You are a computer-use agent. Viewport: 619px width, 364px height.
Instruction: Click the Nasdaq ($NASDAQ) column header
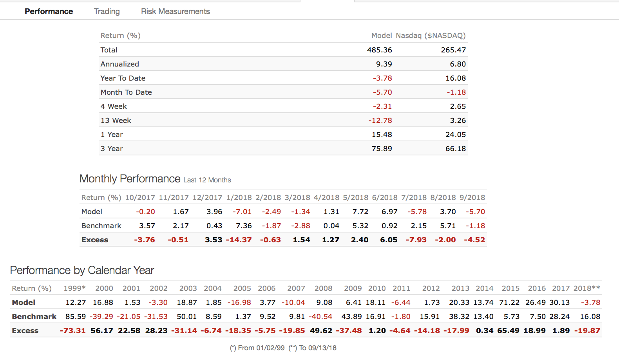click(x=431, y=36)
